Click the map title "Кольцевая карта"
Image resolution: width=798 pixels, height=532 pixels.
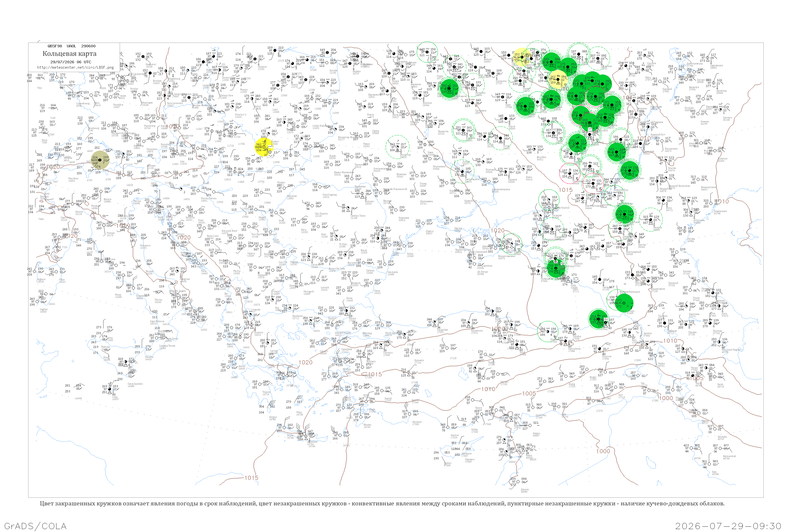pyautogui.click(x=69, y=54)
